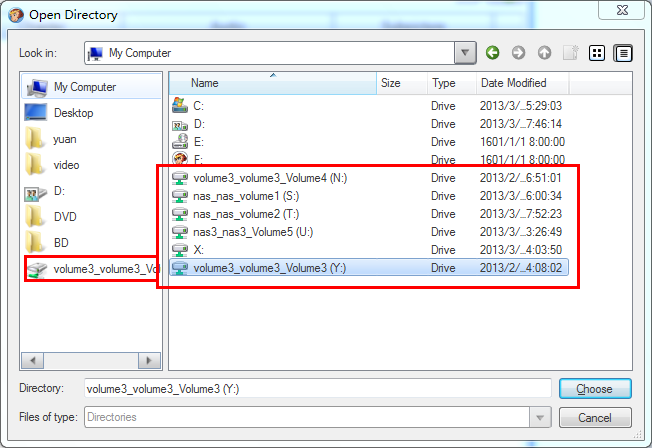
Task: Click the date 1601/1/1 8:00:00 for E:
Action: (x=523, y=142)
